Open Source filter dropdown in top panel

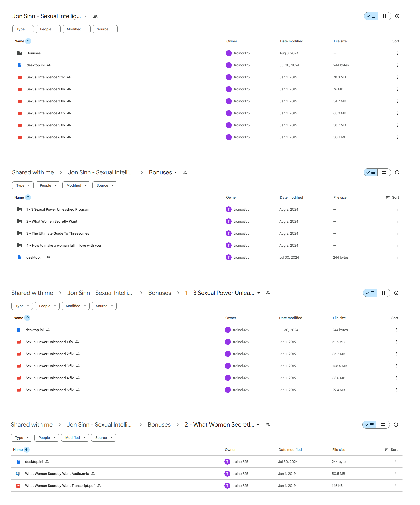coord(105,29)
